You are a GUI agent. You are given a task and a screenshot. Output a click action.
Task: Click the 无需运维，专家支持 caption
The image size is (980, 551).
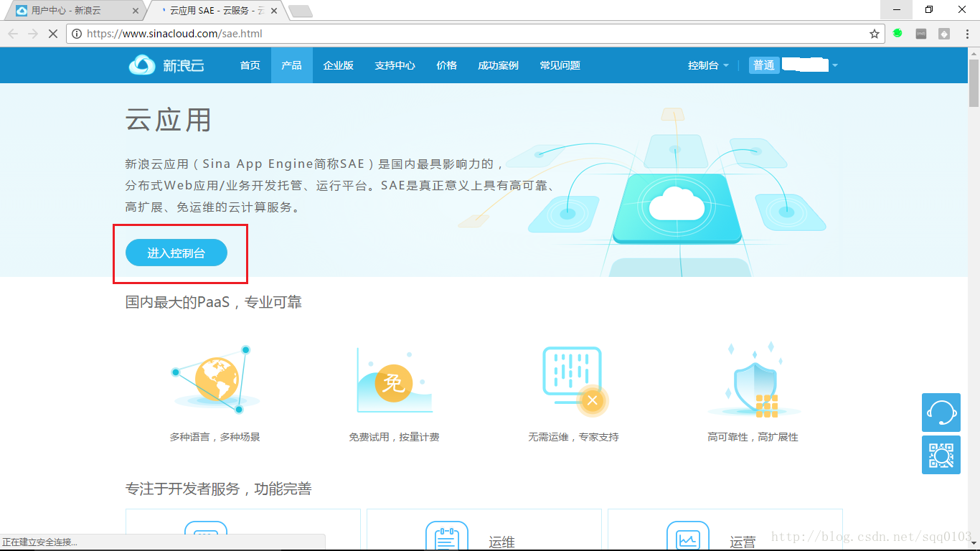(x=573, y=437)
